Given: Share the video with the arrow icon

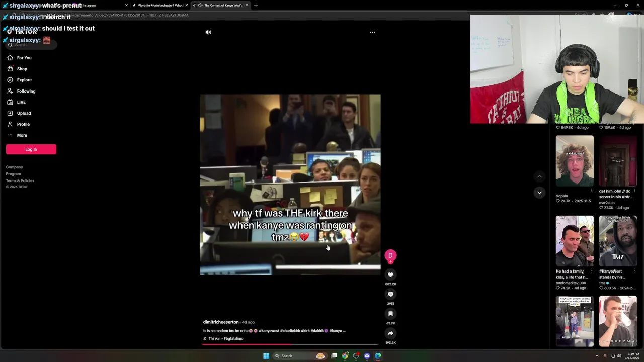Looking at the screenshot, I should pos(390,333).
